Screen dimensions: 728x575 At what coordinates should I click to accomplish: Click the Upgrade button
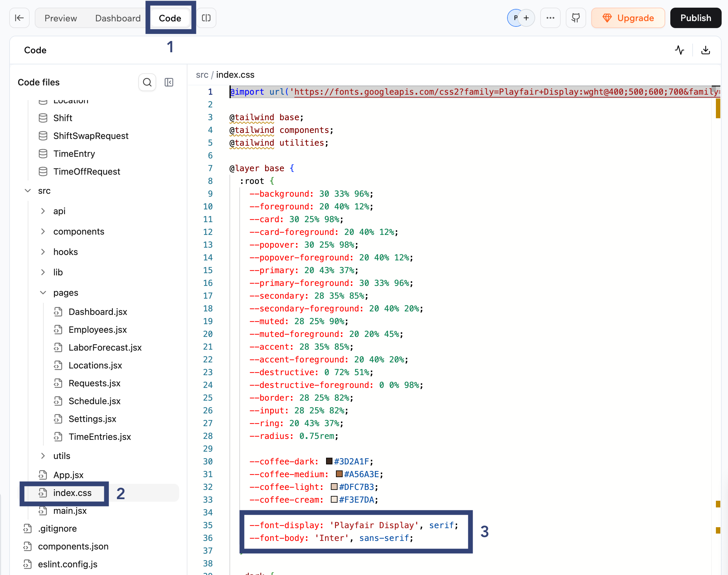[x=628, y=18]
